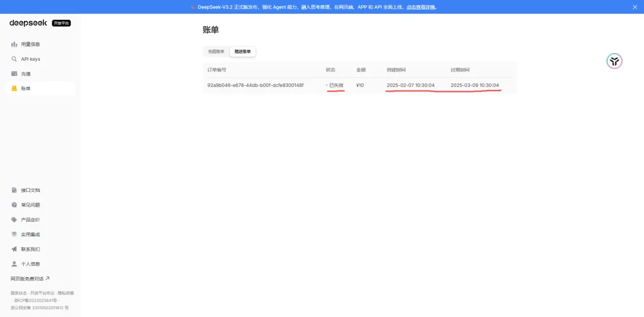
Task: Click the 联系我们 megaphone icon
Action: click(14, 249)
